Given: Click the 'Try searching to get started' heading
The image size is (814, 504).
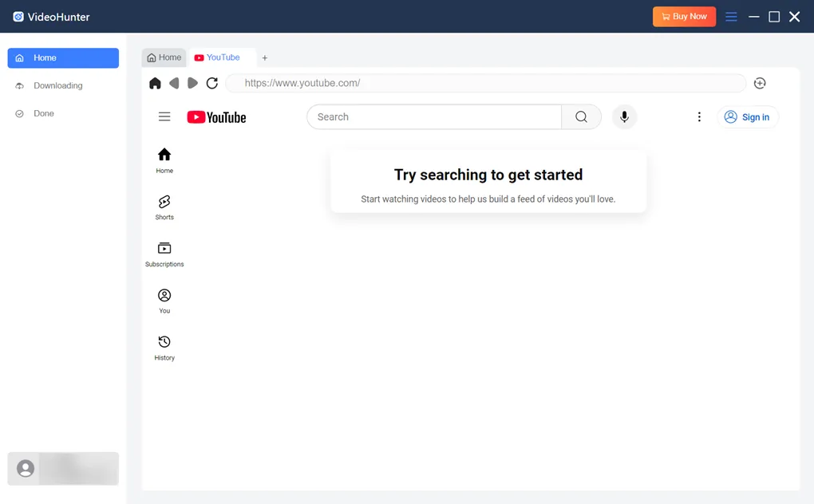Looking at the screenshot, I should click(488, 175).
